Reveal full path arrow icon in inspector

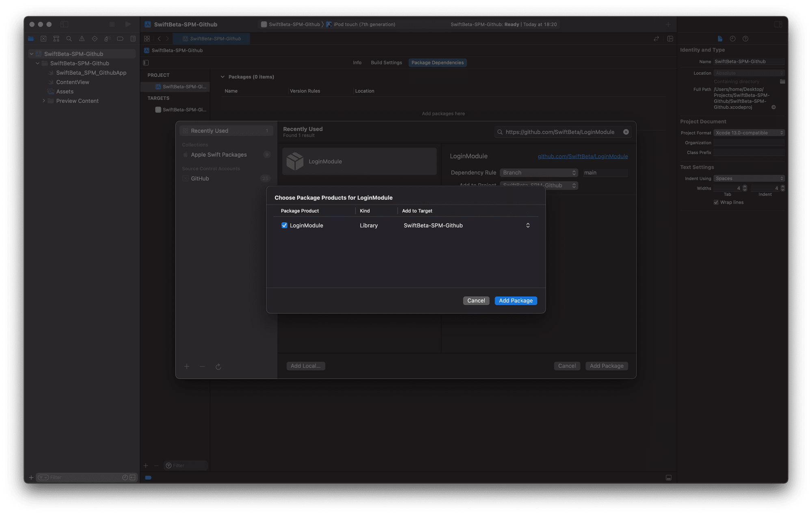[x=773, y=107]
